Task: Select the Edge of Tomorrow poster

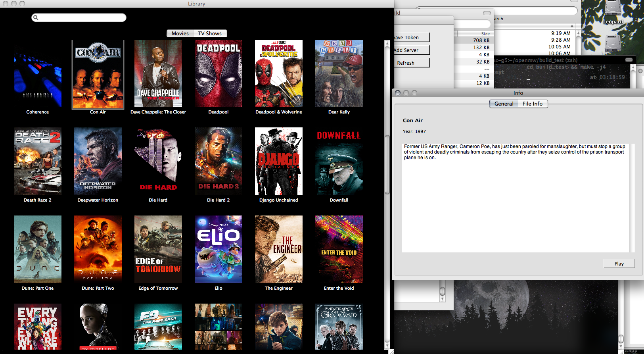Action: coord(158,249)
